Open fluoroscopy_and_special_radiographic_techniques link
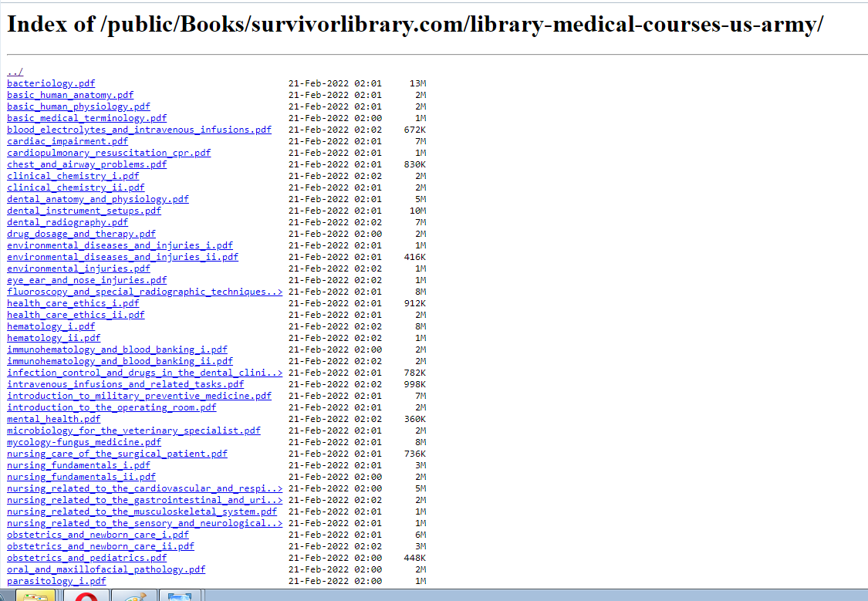 click(145, 292)
